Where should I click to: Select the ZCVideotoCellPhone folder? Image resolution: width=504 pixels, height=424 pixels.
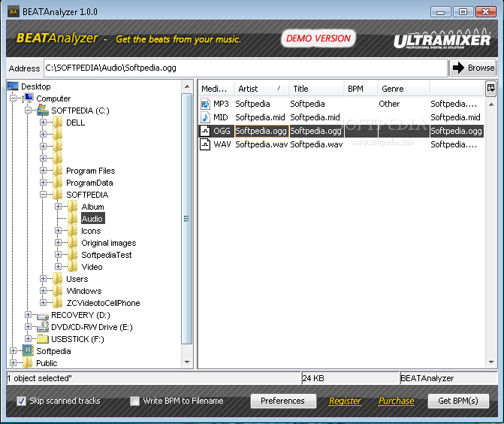point(103,303)
